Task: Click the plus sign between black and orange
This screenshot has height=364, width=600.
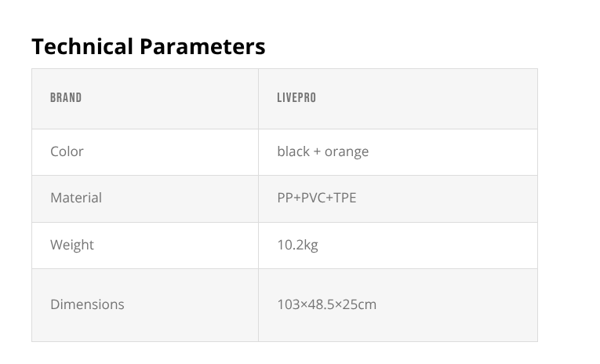Action: tap(317, 151)
